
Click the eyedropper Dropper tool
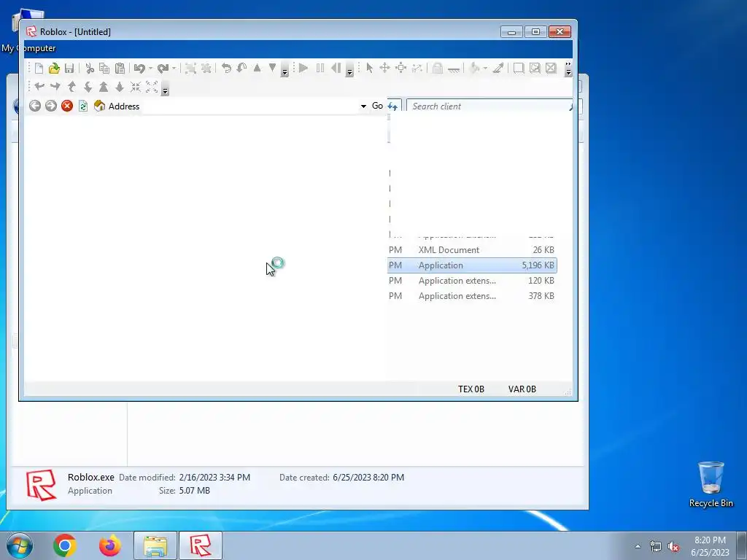point(498,68)
